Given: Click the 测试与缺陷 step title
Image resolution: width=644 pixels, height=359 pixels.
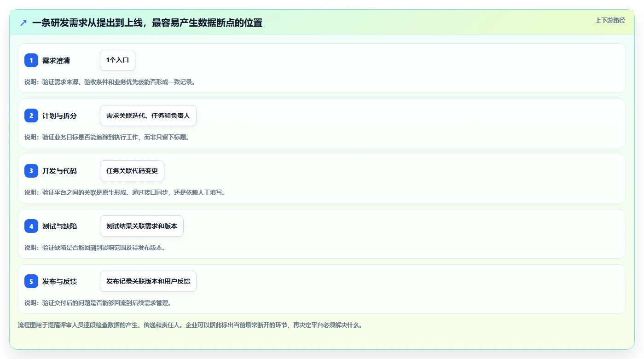Looking at the screenshot, I should (59, 226).
